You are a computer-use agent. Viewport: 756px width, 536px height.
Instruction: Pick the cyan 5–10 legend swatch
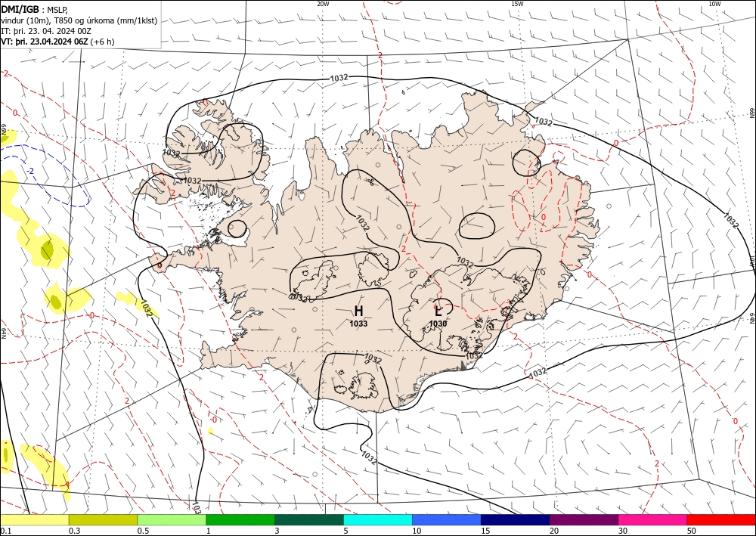pos(378,519)
